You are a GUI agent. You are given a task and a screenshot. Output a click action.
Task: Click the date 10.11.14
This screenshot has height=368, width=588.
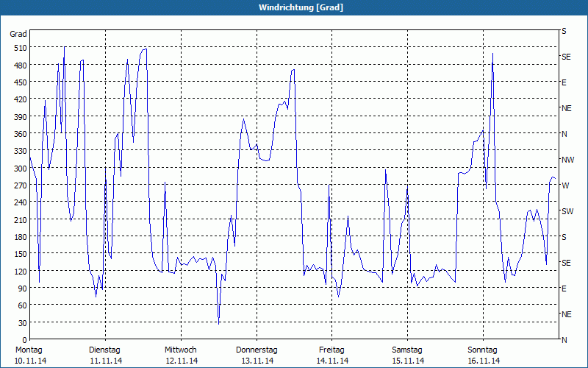coord(30,361)
